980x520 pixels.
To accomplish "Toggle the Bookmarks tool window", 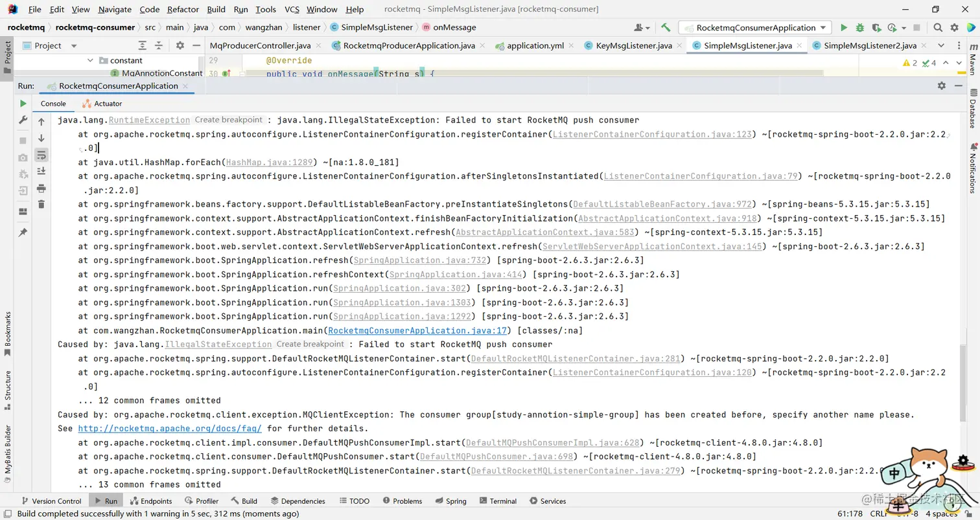I will pyautogui.click(x=8, y=333).
